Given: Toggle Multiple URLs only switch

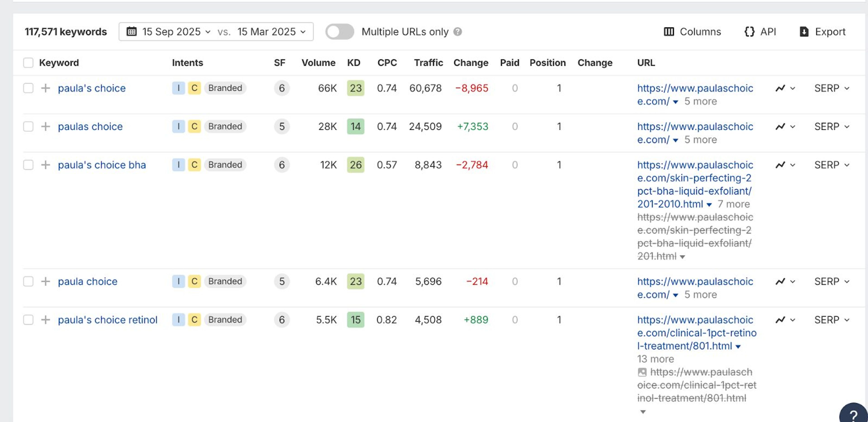Looking at the screenshot, I should pyautogui.click(x=340, y=32).
